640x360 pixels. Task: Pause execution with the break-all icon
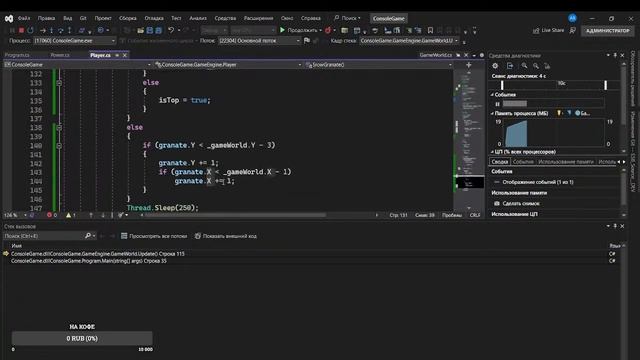coord(12,30)
